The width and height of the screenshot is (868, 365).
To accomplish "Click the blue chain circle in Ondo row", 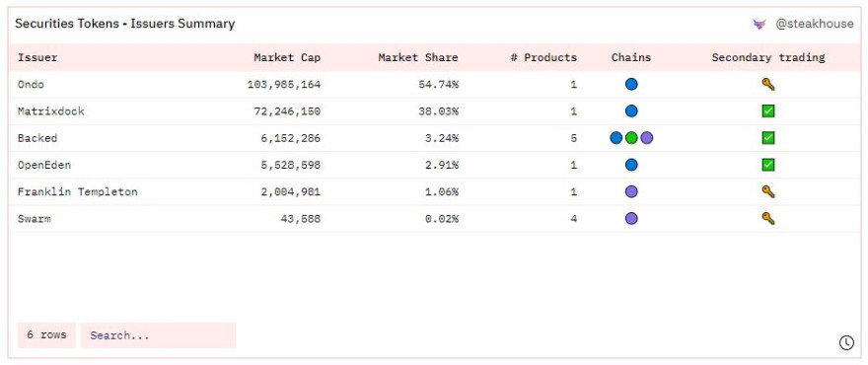I will pyautogui.click(x=631, y=84).
